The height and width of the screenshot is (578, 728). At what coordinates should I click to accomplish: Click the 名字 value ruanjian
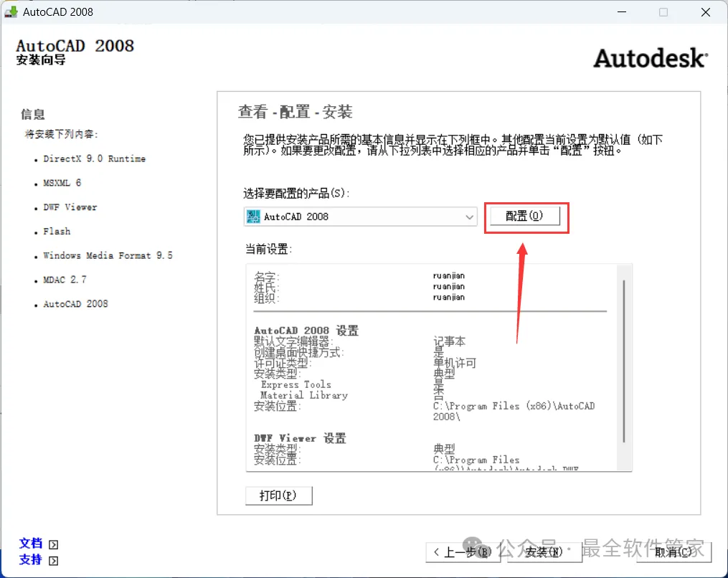point(448,276)
